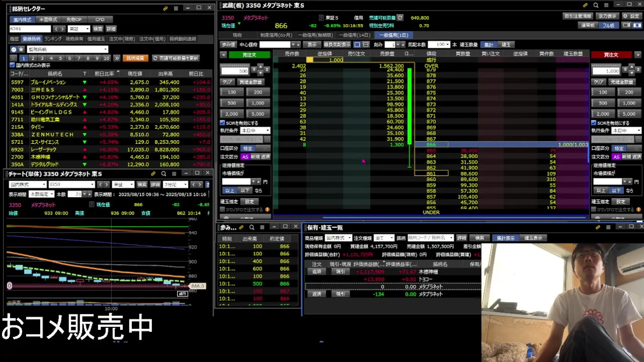
Task: Open hamburger menu in 銘柄セレクター title bar
Action: pyautogui.click(x=176, y=9)
